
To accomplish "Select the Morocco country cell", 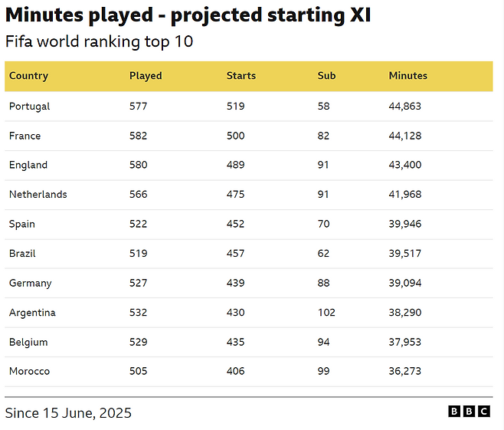I will (29, 371).
